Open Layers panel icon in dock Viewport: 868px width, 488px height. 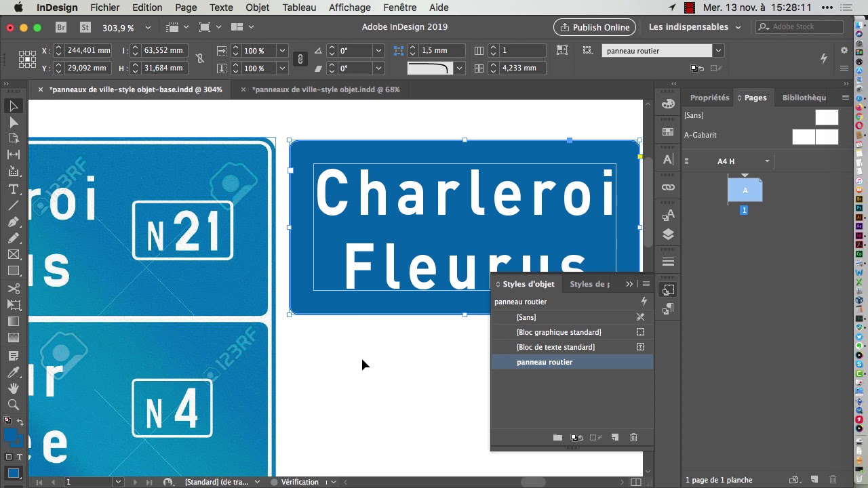click(668, 235)
